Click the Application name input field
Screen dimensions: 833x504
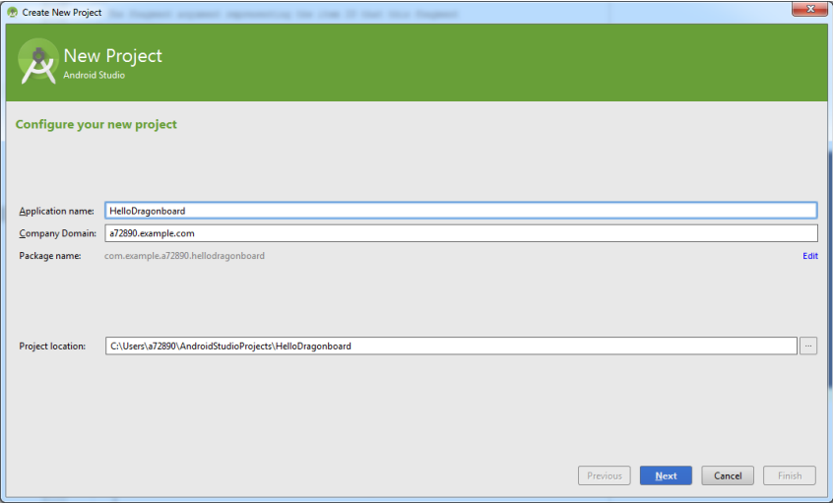(x=461, y=211)
